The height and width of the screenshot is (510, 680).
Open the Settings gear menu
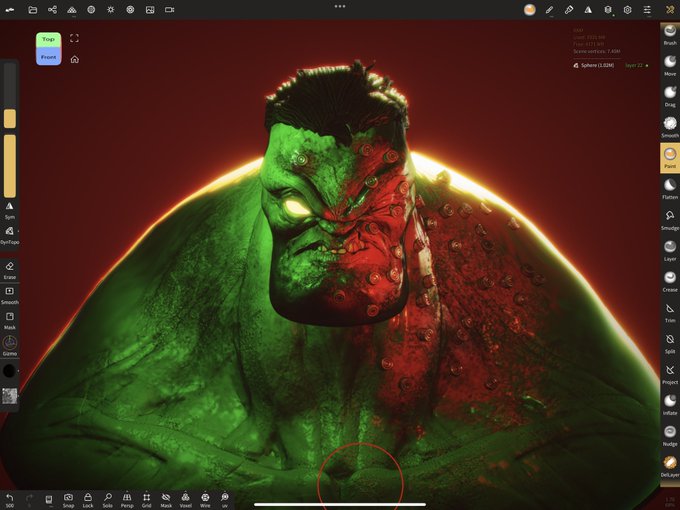point(628,10)
